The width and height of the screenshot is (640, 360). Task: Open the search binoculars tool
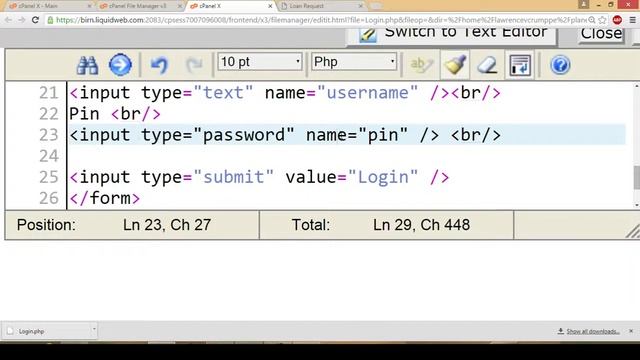[x=87, y=65]
